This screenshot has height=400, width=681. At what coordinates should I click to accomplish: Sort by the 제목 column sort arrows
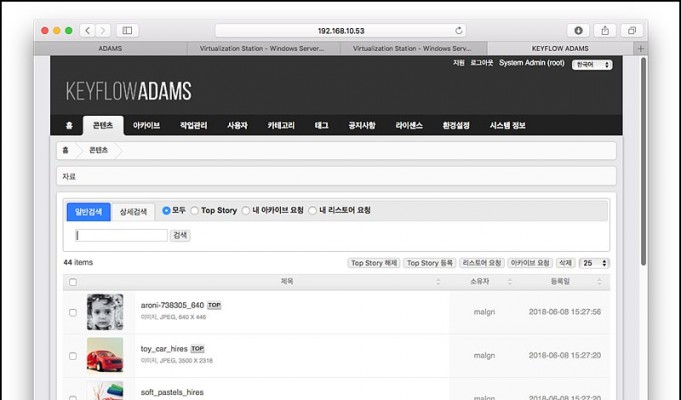coord(438,282)
